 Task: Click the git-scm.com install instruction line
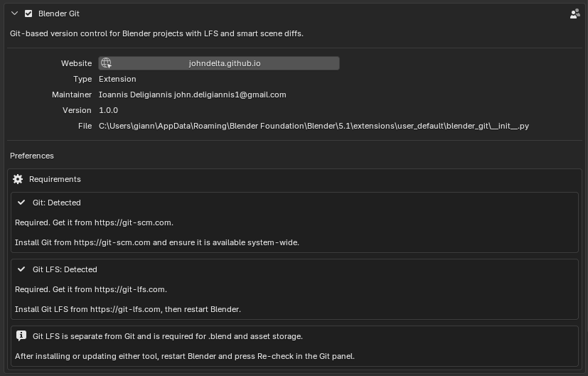pyautogui.click(x=157, y=242)
